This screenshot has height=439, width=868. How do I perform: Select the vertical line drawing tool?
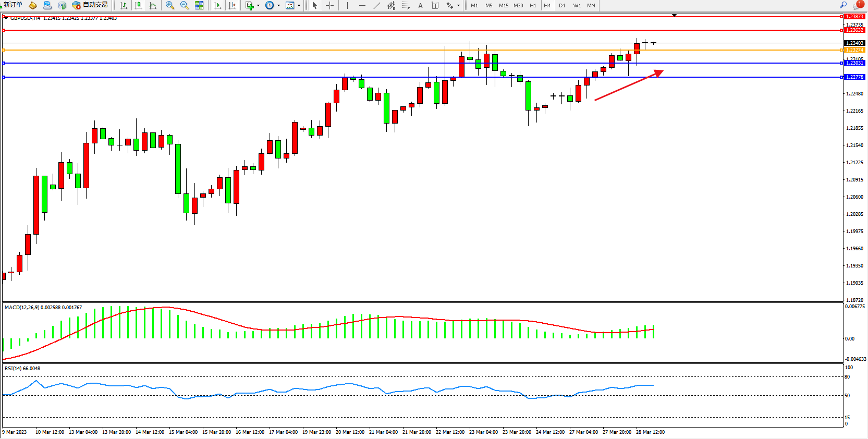(347, 5)
